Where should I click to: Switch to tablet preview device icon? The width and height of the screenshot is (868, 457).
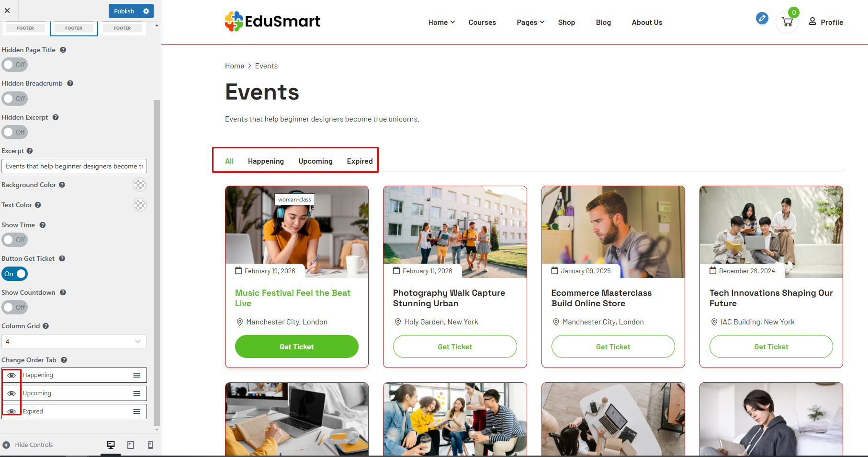(131, 445)
